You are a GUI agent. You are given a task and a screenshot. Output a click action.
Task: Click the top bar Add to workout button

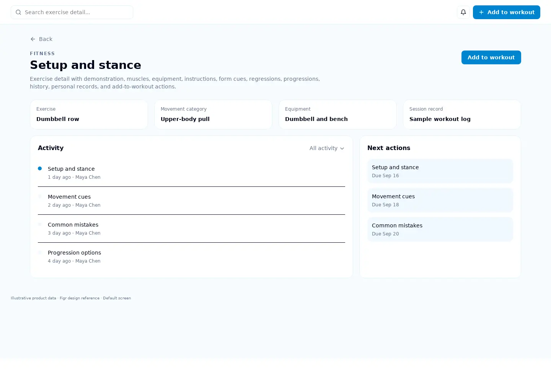[x=507, y=12]
